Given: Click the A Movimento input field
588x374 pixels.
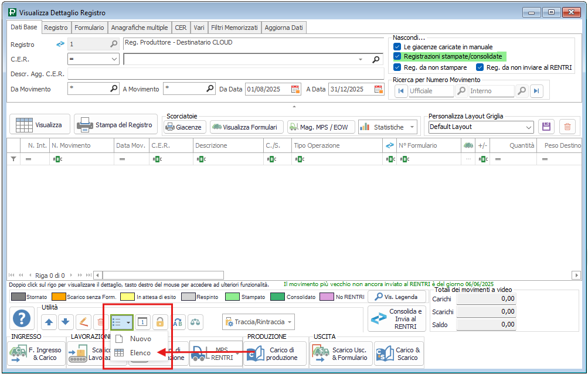Looking at the screenshot, I should click(183, 89).
